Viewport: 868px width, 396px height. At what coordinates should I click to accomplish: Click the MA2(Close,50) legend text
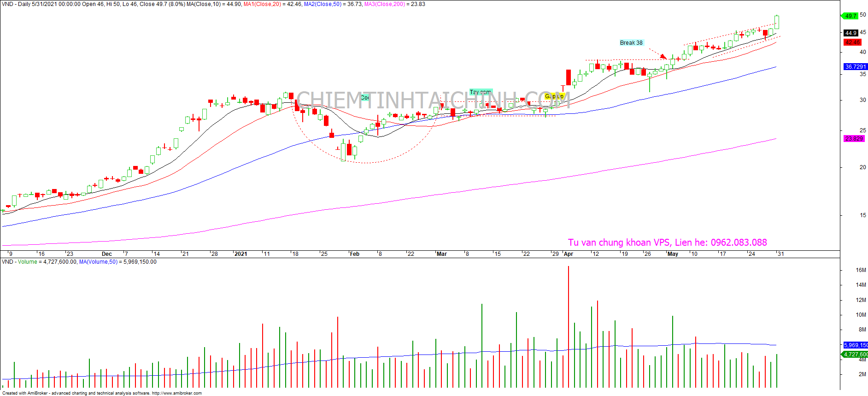pyautogui.click(x=323, y=4)
